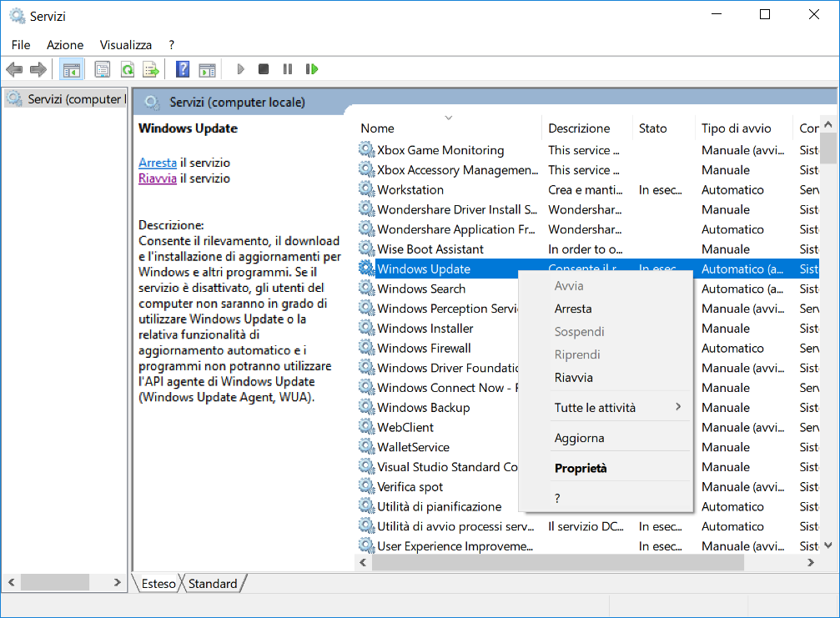Sort by the Tipo di avvio column header
This screenshot has width=840, height=618.
pyautogui.click(x=743, y=128)
